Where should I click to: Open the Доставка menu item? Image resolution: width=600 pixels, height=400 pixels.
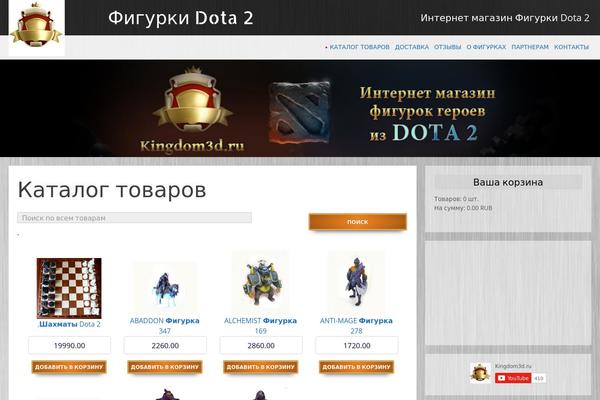412,47
